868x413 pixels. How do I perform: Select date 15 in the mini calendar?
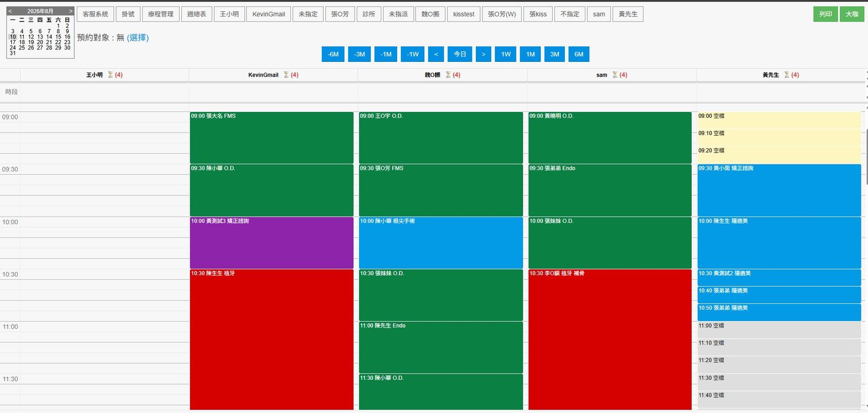pos(58,37)
